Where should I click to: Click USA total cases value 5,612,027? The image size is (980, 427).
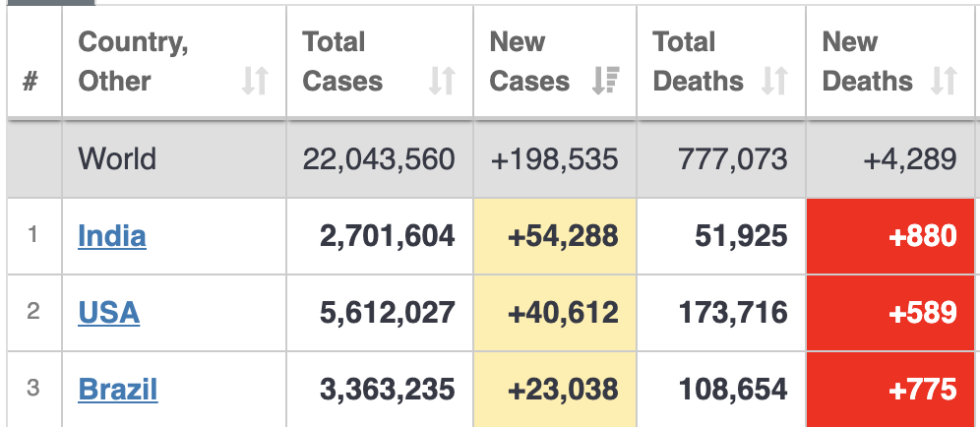tap(388, 313)
